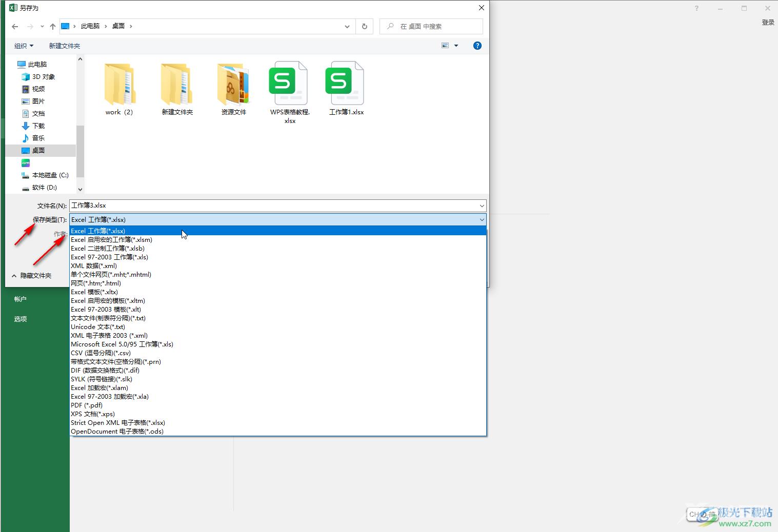Expand the file name history dropdown
Screen dimensions: 778x532
[x=482, y=206]
